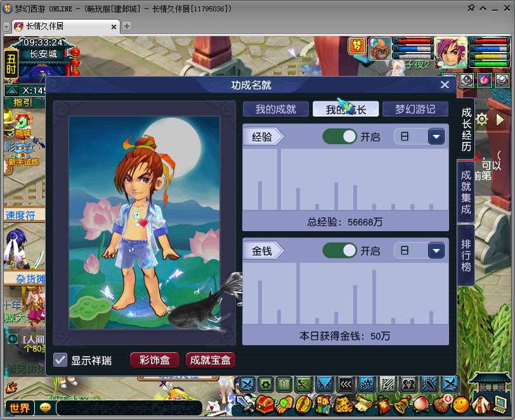Click the player's yellow bar

tap(488, 56)
